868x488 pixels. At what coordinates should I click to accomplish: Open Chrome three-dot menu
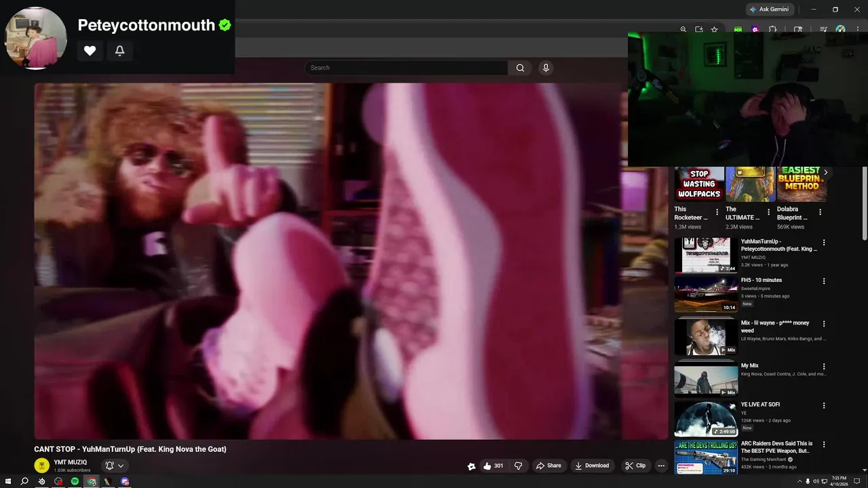click(856, 30)
